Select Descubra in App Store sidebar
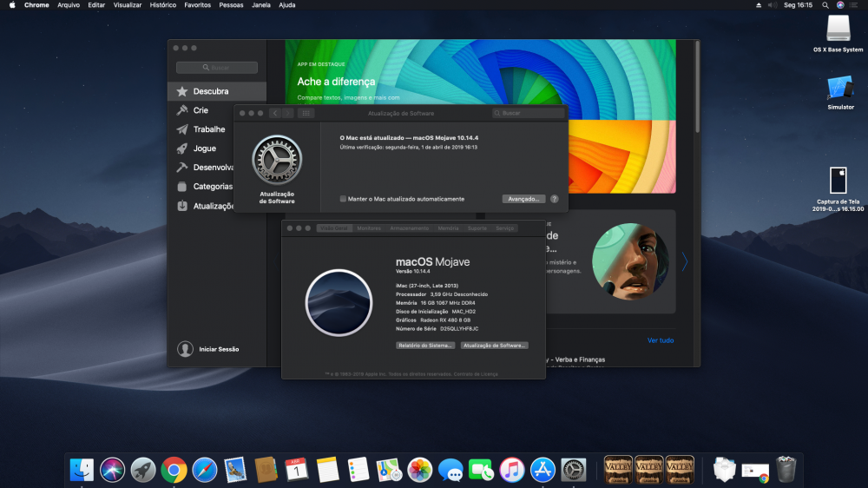 click(217, 91)
